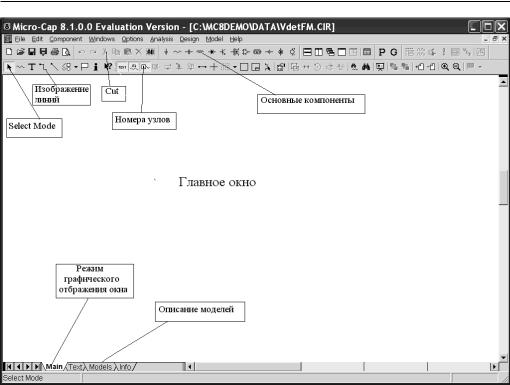Switch to the Text page tab
This screenshot has height=385, width=510.
[75, 367]
